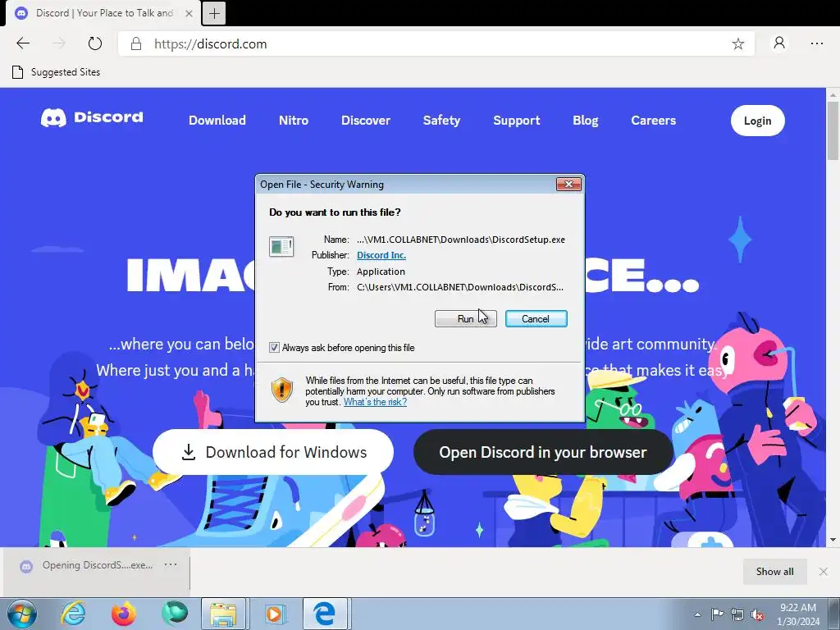Open the Nitro nav item
The height and width of the screenshot is (630, 840).
[294, 121]
